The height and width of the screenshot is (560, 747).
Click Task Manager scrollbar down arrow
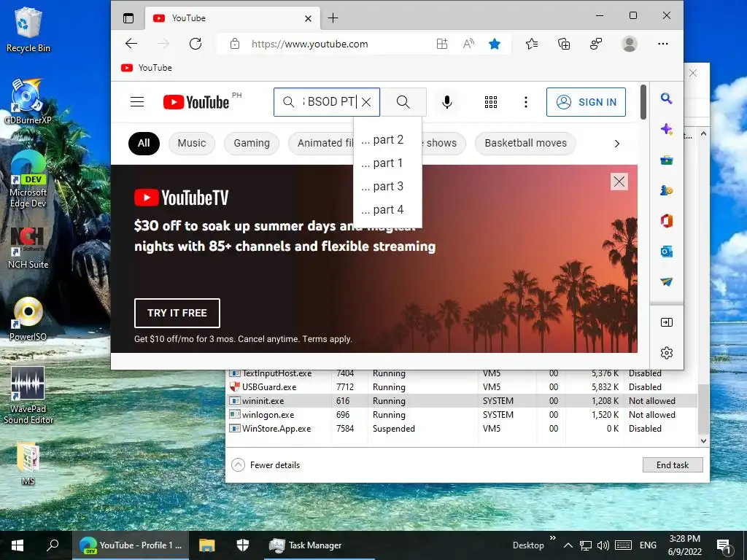[x=704, y=440]
